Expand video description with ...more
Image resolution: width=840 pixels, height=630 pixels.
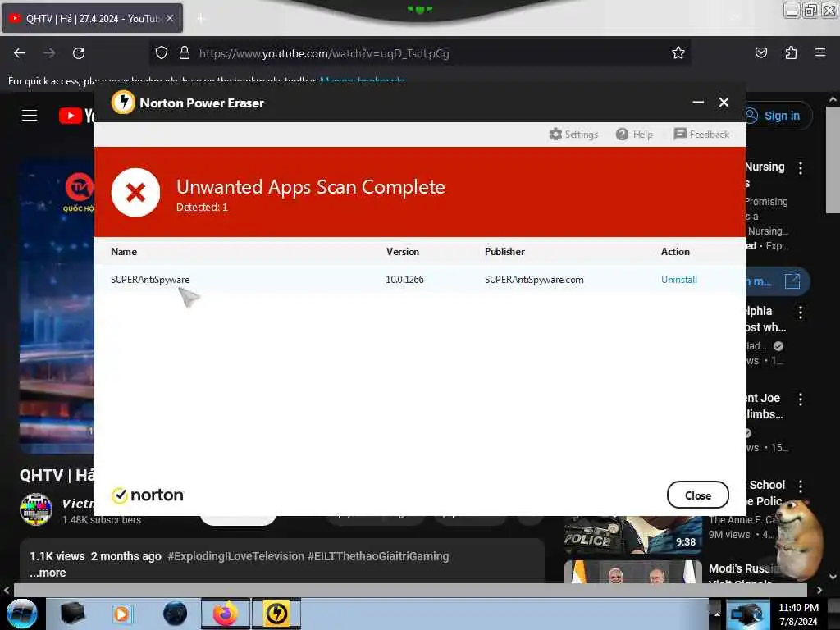[48, 573]
